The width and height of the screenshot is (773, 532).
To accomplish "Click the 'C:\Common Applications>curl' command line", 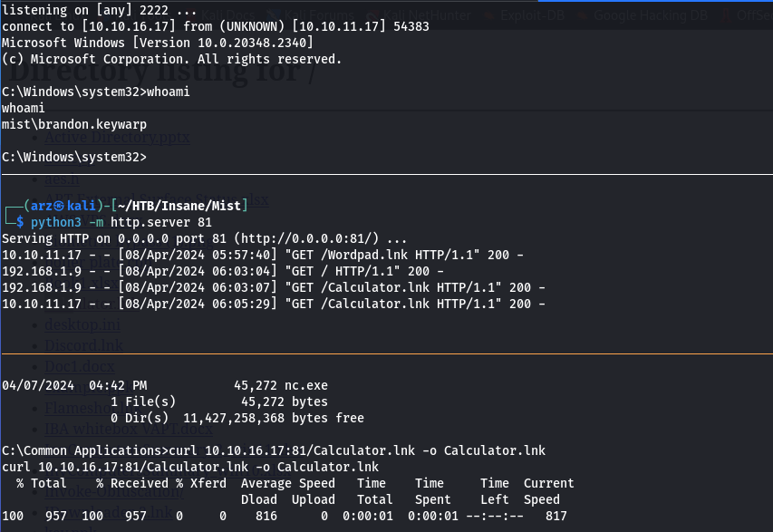I will [274, 450].
